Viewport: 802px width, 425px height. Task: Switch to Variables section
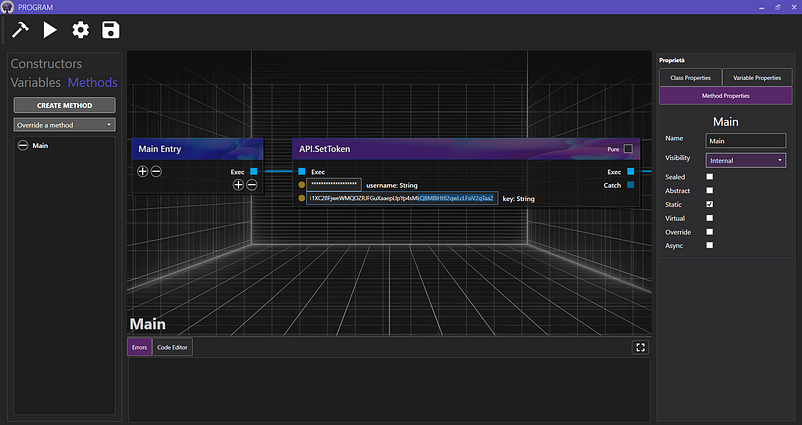tap(36, 82)
